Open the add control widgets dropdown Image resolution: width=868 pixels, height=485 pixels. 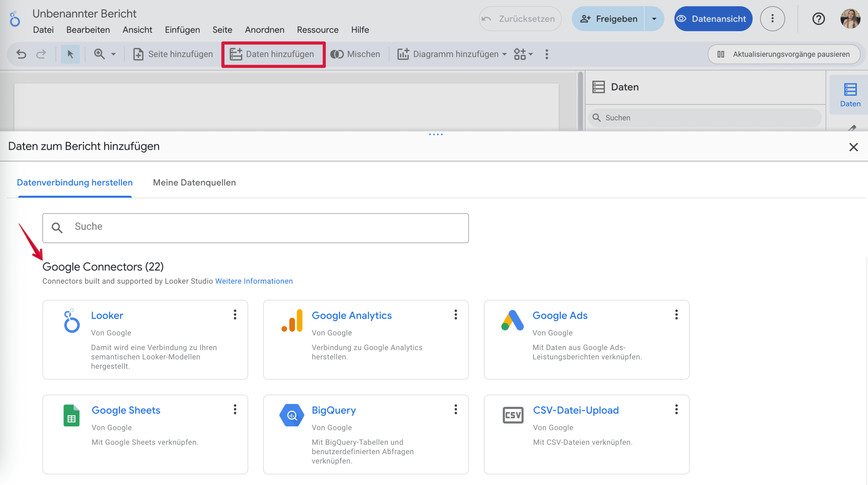click(x=524, y=54)
